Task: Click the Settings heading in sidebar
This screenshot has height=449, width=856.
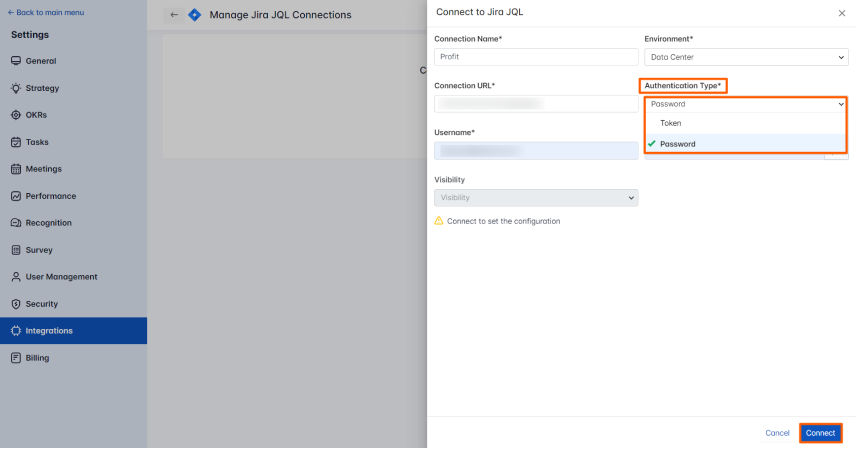Action: tap(30, 34)
